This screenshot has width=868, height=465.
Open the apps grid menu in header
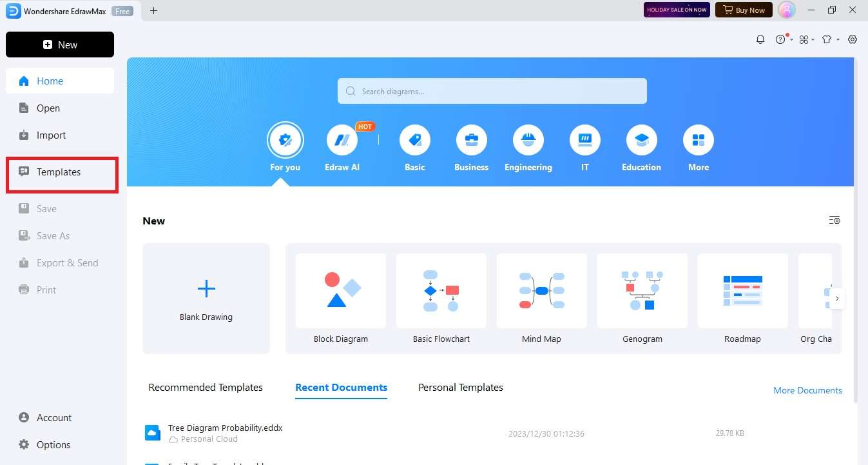pyautogui.click(x=804, y=39)
